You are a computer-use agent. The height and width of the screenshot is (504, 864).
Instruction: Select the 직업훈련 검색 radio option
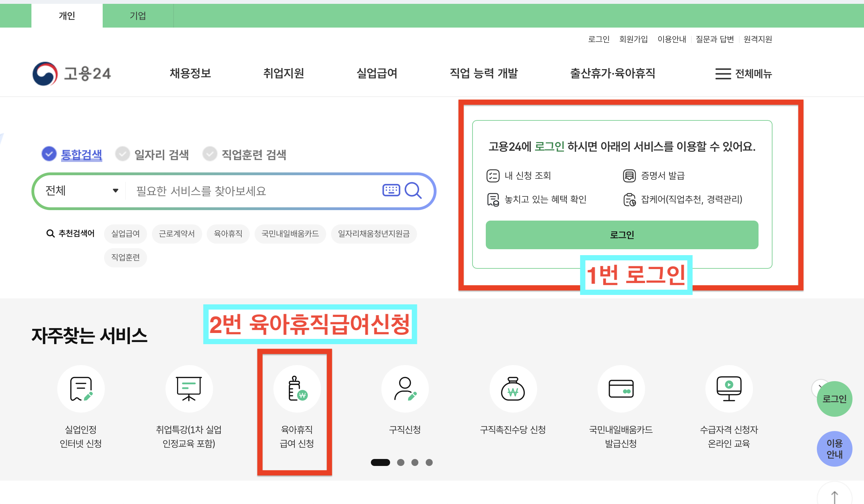click(210, 154)
